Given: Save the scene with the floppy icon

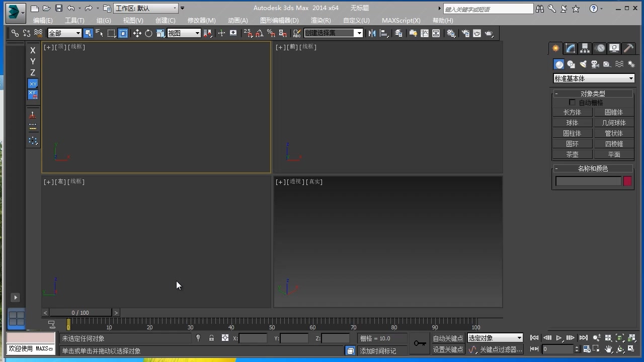Looking at the screenshot, I should coord(59,9).
